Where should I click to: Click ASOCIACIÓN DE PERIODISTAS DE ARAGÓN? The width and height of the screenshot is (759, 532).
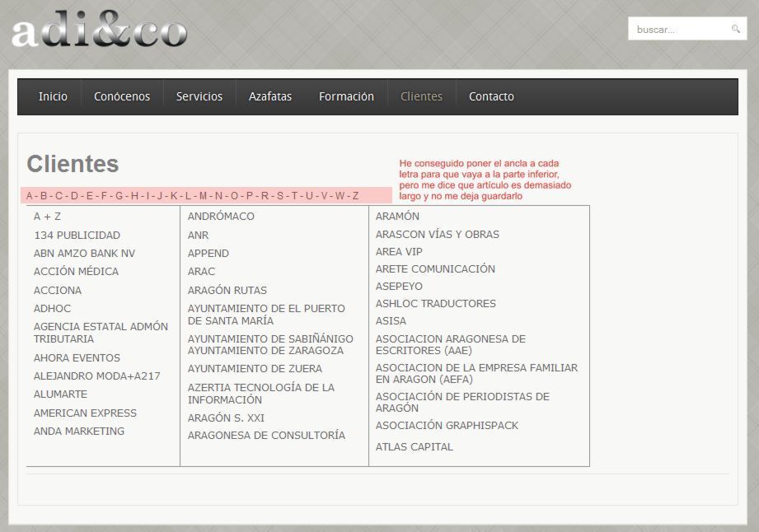[x=463, y=403]
